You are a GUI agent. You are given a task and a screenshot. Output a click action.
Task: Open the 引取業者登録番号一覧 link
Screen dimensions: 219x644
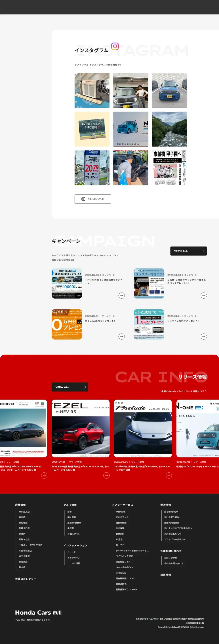[195, 623]
